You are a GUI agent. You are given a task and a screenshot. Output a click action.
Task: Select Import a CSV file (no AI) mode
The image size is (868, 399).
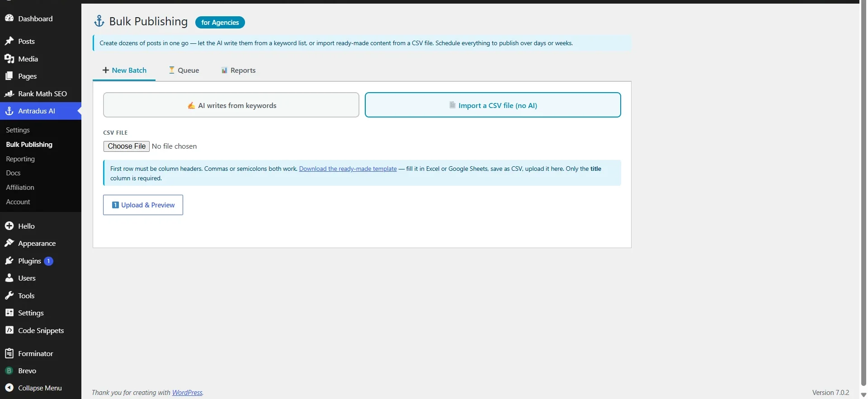pyautogui.click(x=493, y=105)
